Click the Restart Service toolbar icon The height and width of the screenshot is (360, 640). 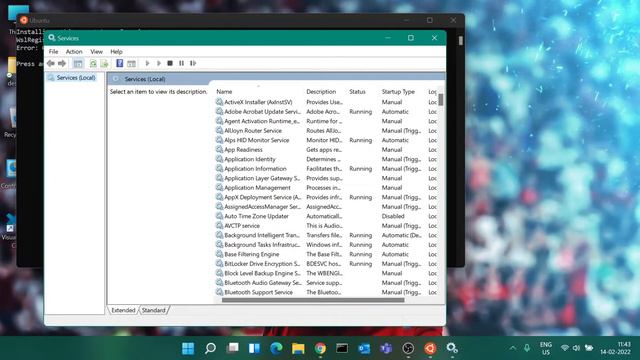193,63
